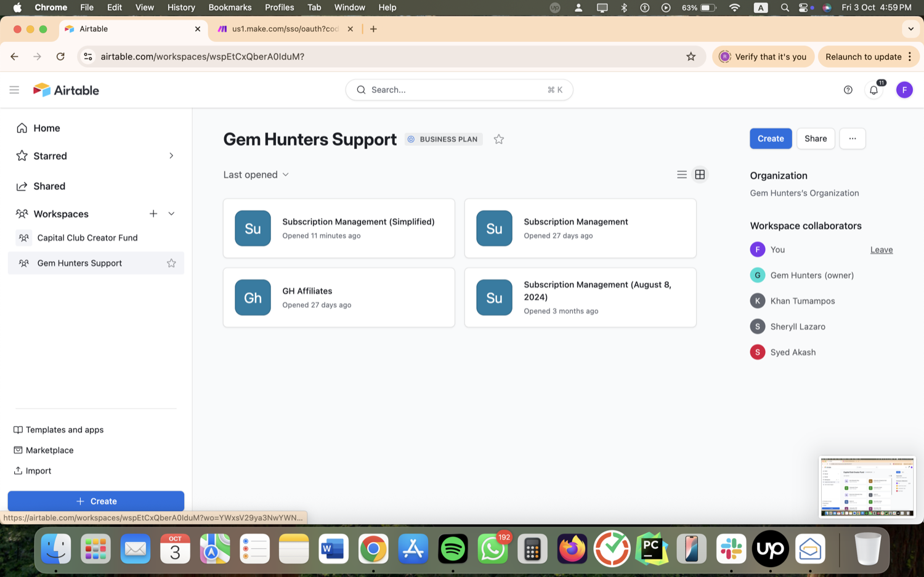Open the History menu
Screen dimensions: 924x577
pos(181,7)
